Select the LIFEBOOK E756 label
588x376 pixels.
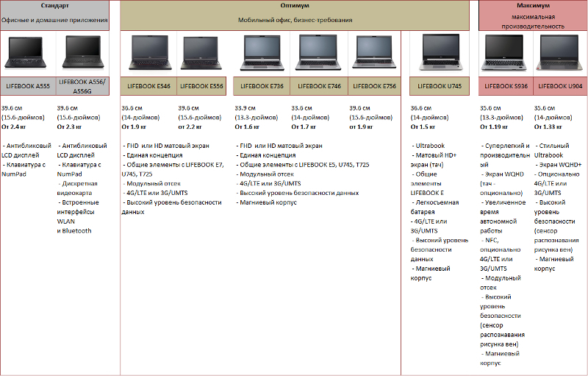(374, 86)
